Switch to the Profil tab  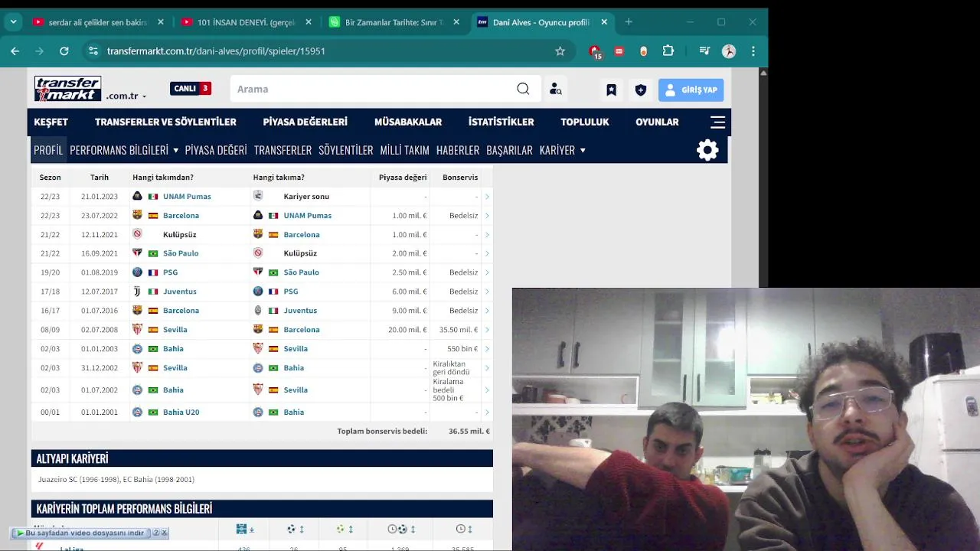point(48,150)
